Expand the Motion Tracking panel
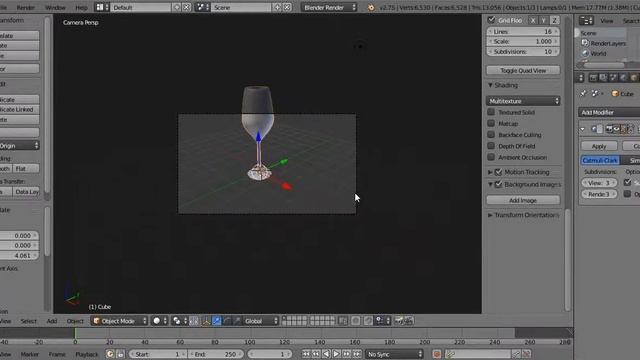The height and width of the screenshot is (360, 640). (490, 172)
